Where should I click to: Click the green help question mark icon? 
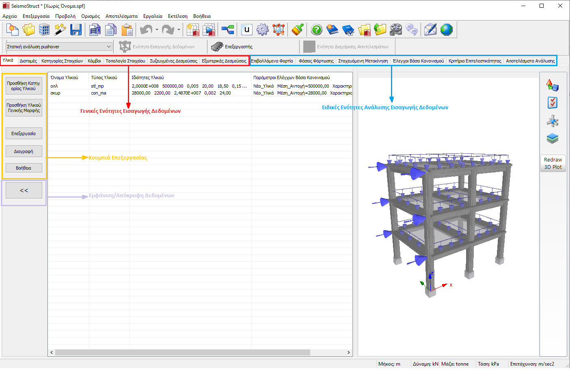[316, 30]
